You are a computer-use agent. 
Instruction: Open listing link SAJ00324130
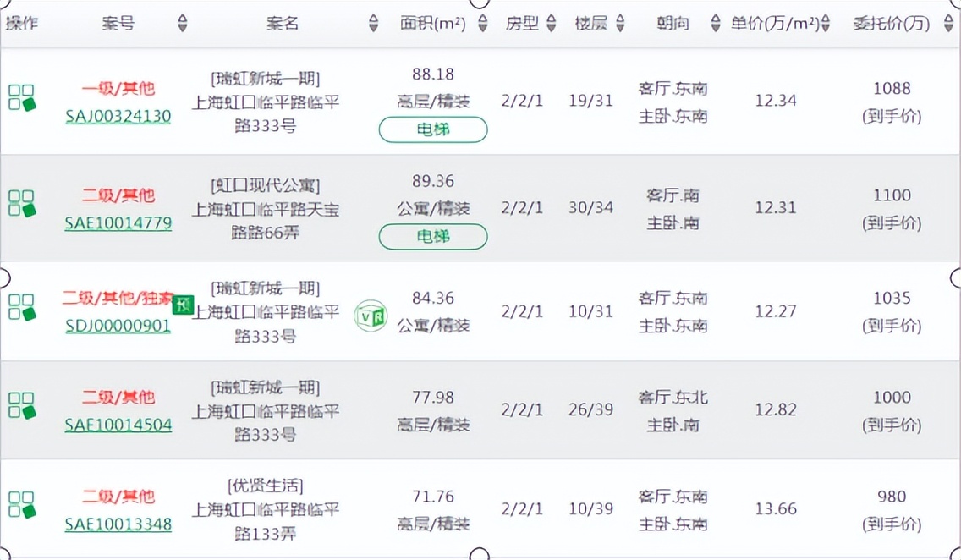click(118, 116)
